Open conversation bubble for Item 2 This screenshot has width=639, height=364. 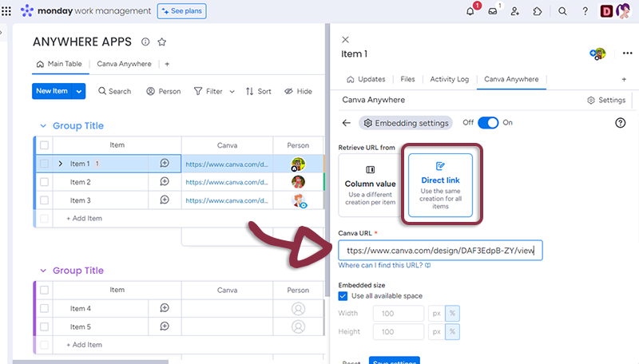(165, 181)
